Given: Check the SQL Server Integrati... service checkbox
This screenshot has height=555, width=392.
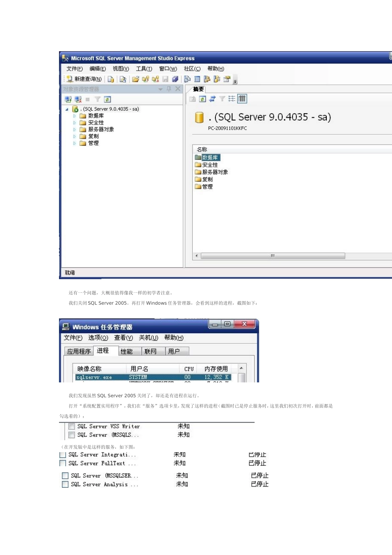Looking at the screenshot, I should (63, 455).
